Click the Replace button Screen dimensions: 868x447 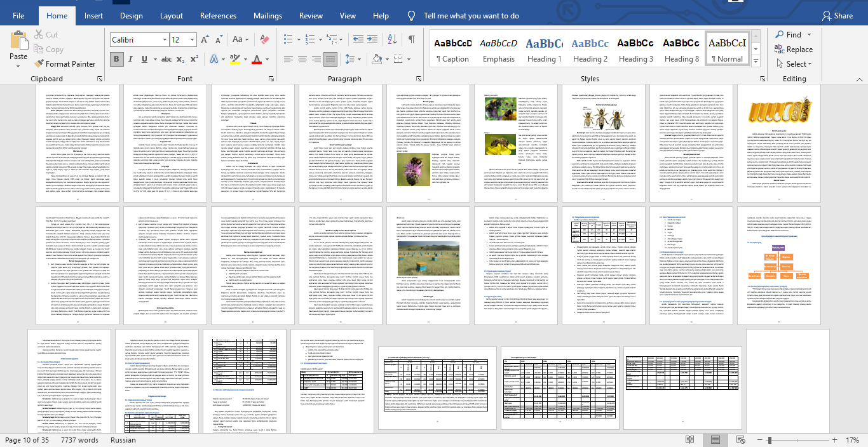click(x=794, y=50)
